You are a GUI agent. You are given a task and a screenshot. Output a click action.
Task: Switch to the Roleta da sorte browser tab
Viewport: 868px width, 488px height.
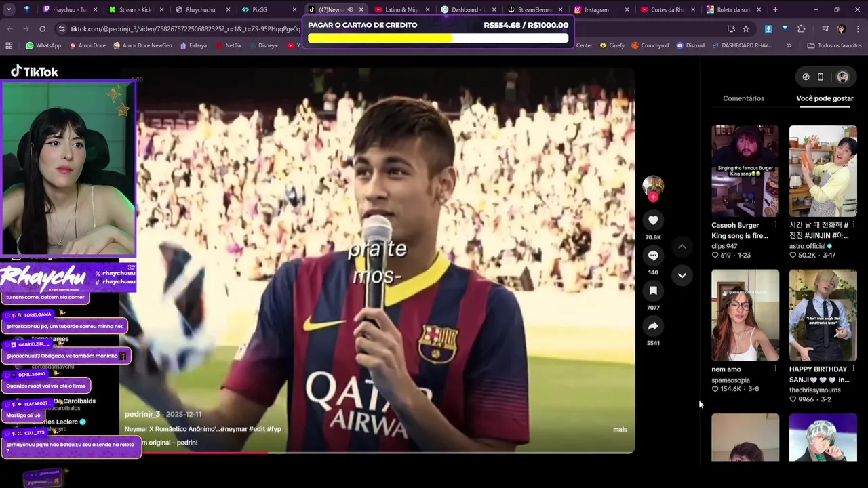[x=732, y=9]
